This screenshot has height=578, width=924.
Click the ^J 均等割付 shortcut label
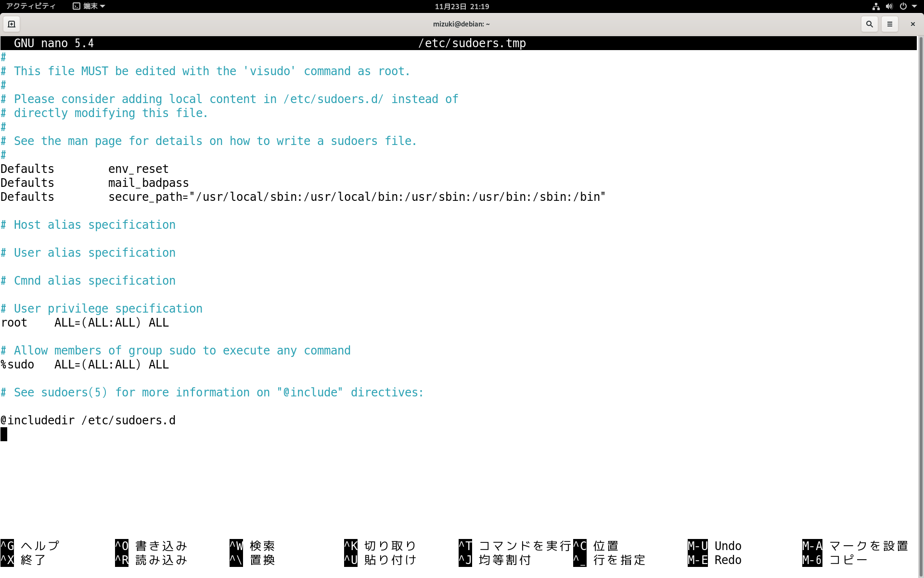pyautogui.click(x=495, y=560)
